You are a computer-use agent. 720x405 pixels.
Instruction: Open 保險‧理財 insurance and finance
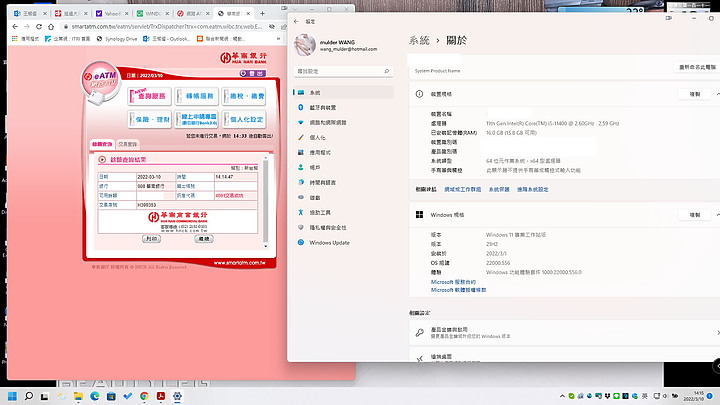150,119
